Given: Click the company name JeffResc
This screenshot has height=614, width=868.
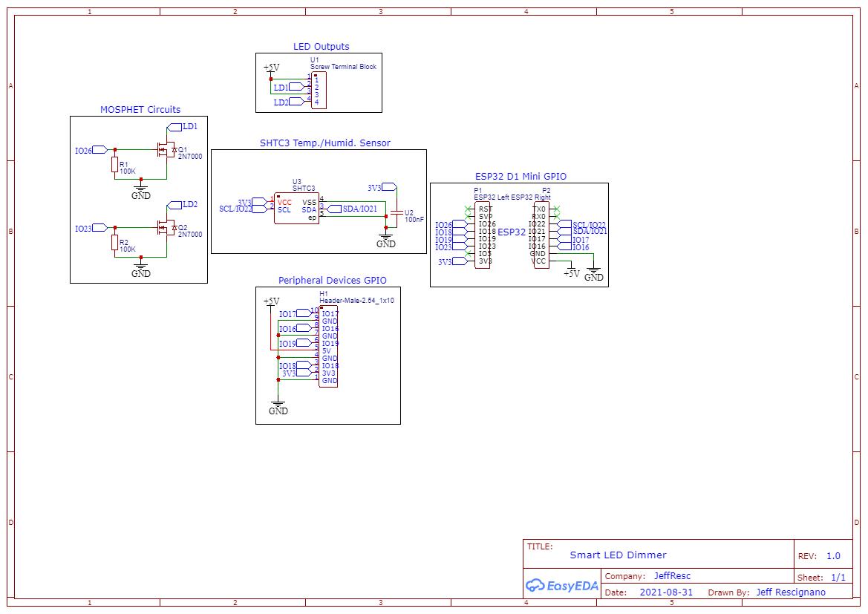Looking at the screenshot, I should (x=672, y=576).
